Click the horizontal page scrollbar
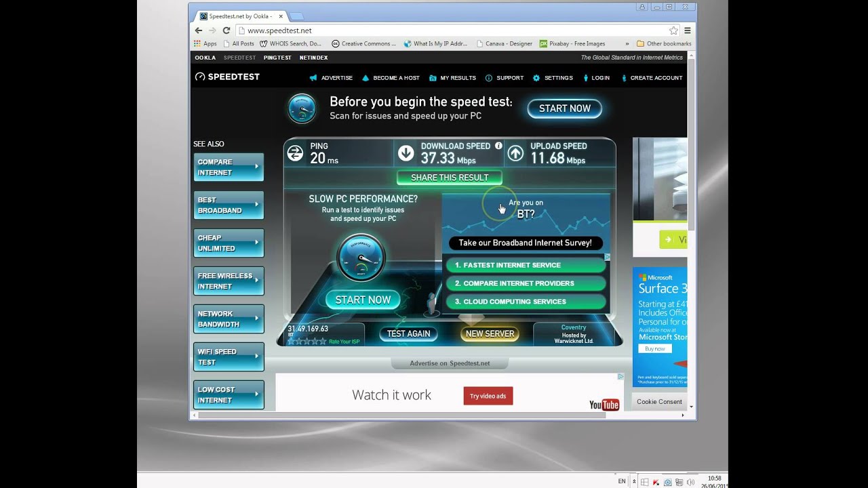This screenshot has height=488, width=868. click(x=401, y=415)
